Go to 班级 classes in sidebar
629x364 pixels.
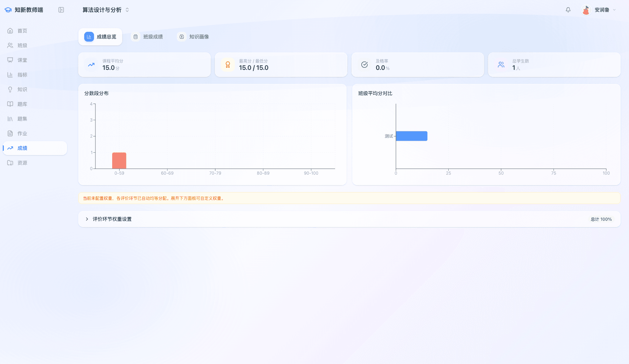(22, 45)
